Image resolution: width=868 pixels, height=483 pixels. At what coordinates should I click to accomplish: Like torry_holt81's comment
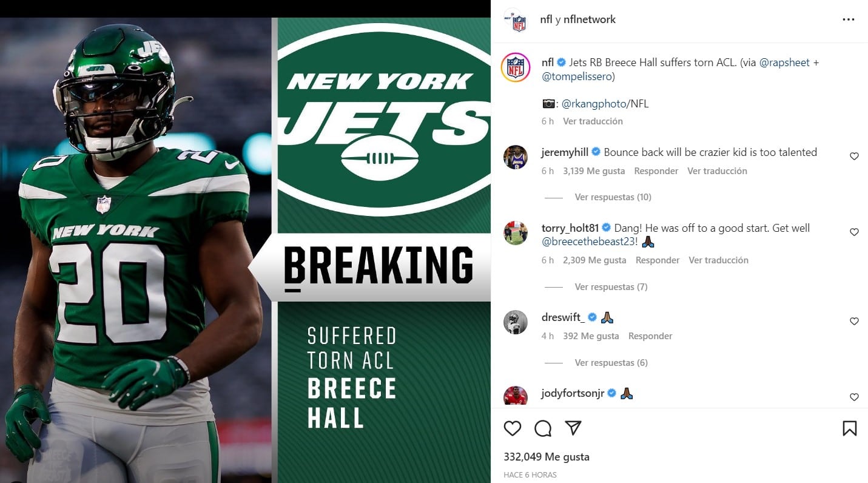pyautogui.click(x=854, y=232)
